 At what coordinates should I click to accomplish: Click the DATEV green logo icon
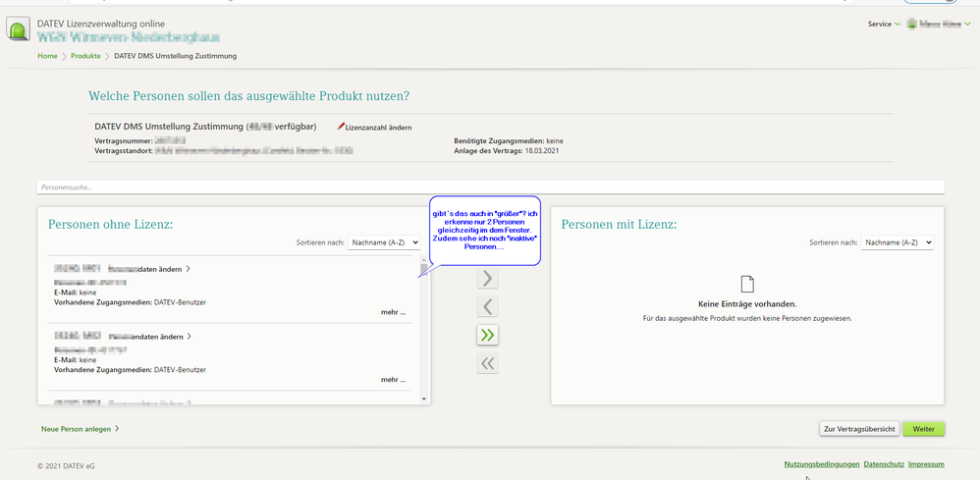(19, 29)
